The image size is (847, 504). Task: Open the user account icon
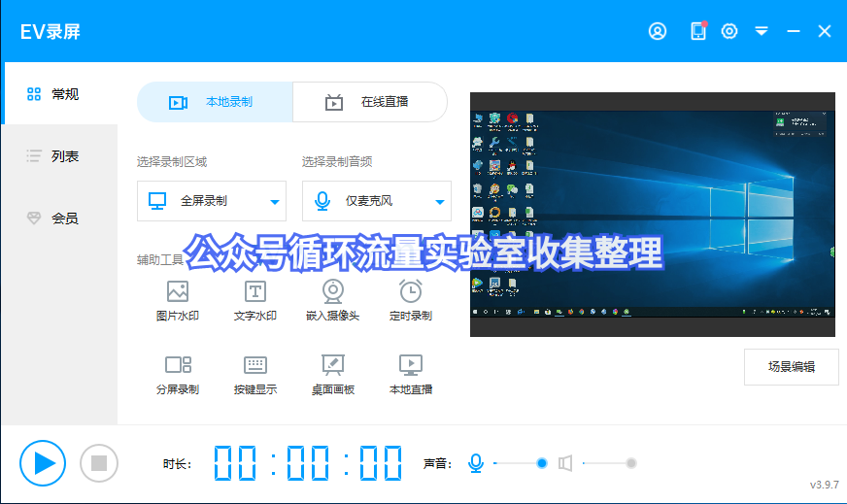click(658, 31)
